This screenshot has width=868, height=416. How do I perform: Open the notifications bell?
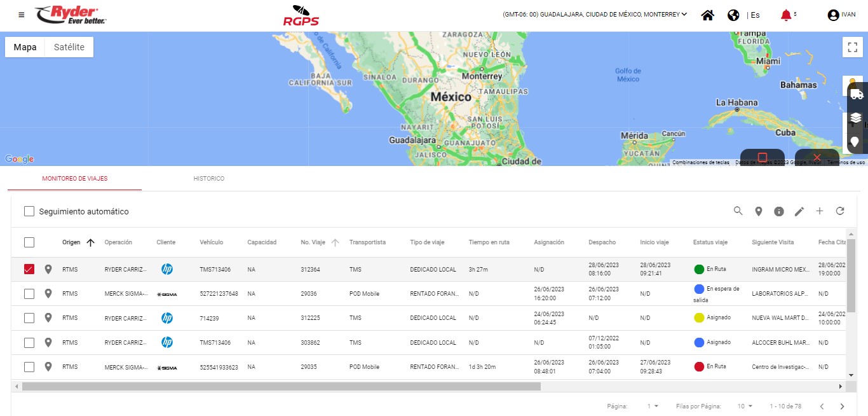[x=787, y=15]
